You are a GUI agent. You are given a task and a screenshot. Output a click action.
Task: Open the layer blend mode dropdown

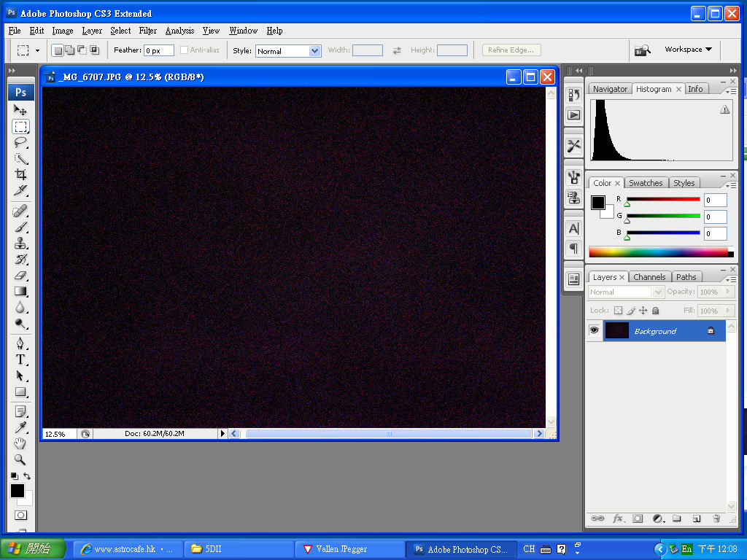(626, 292)
